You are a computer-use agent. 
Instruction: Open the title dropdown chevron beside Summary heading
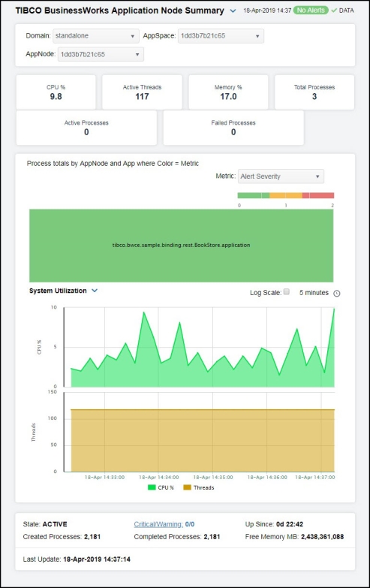(233, 11)
